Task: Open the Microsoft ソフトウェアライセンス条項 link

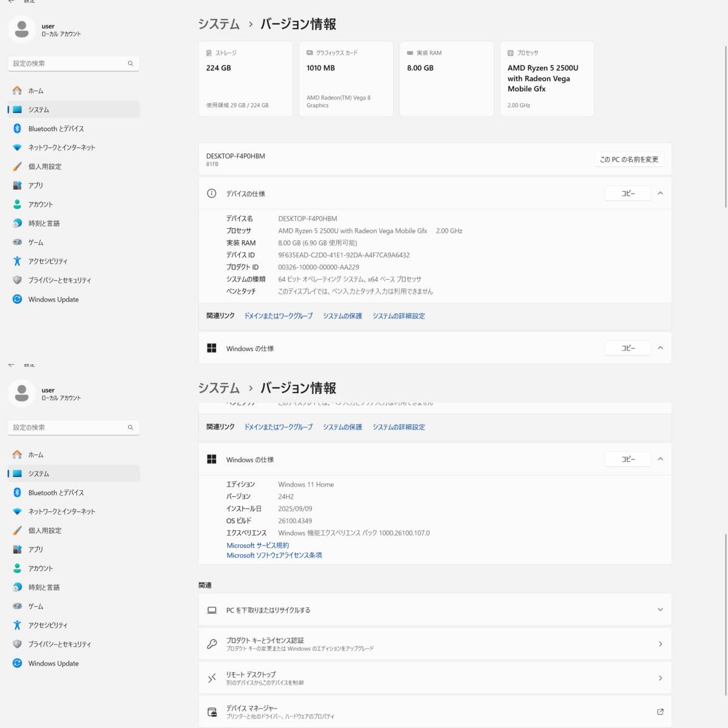Action: (x=274, y=555)
